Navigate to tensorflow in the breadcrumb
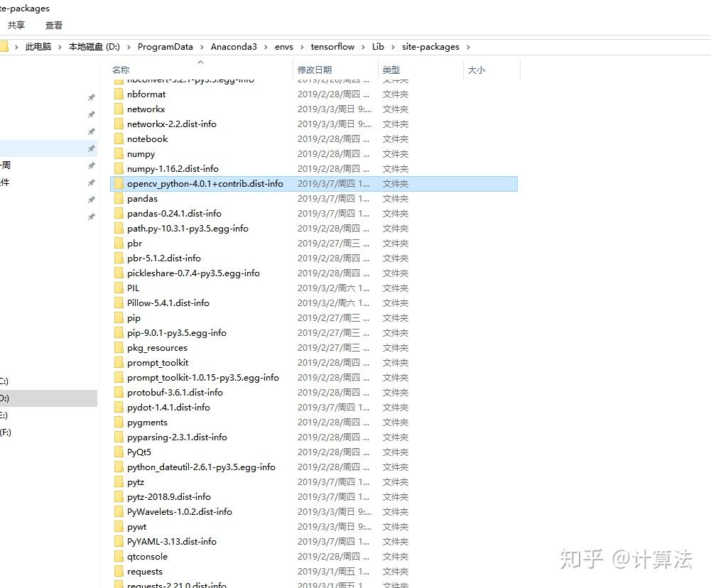The image size is (711, 588). point(332,47)
